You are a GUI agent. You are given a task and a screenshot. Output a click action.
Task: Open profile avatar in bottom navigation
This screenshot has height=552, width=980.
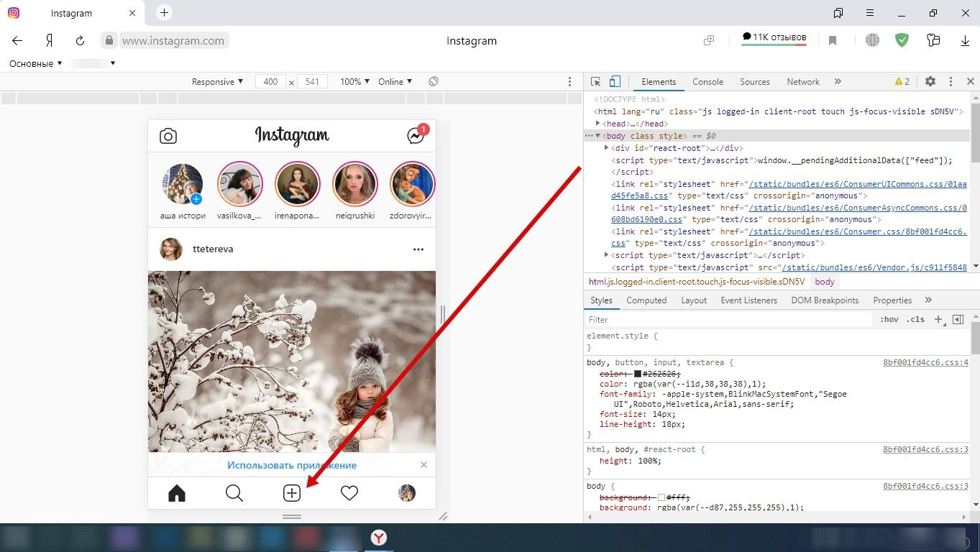(407, 493)
